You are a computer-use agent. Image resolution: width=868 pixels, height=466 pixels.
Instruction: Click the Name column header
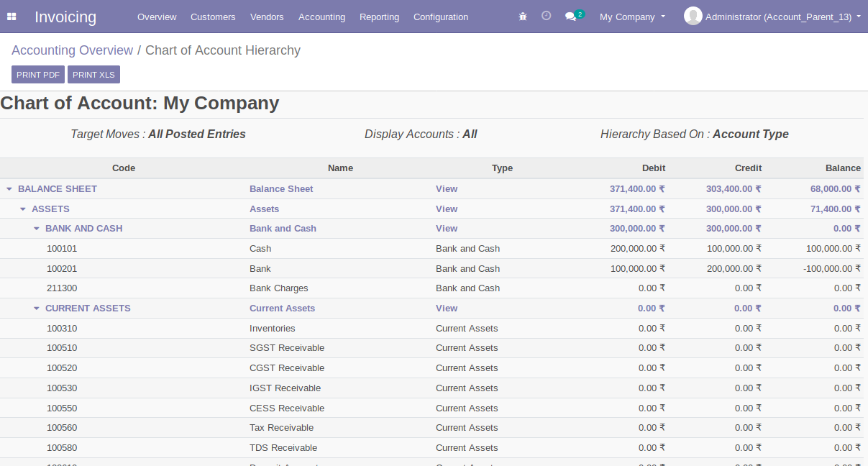point(340,168)
